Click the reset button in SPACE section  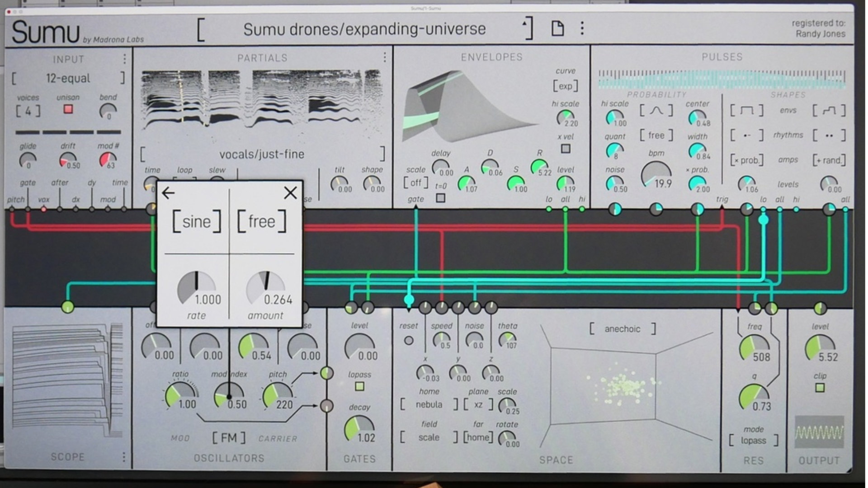coord(409,341)
